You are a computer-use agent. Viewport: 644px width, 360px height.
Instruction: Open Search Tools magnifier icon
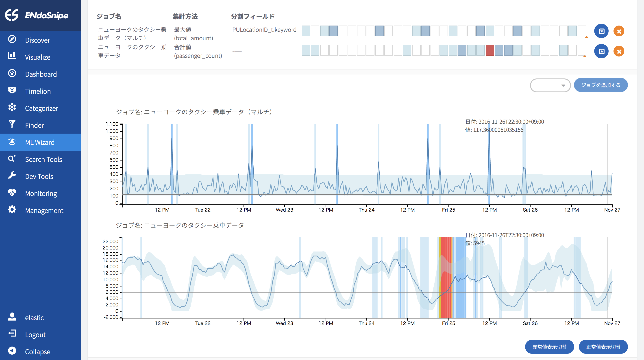[x=12, y=159]
